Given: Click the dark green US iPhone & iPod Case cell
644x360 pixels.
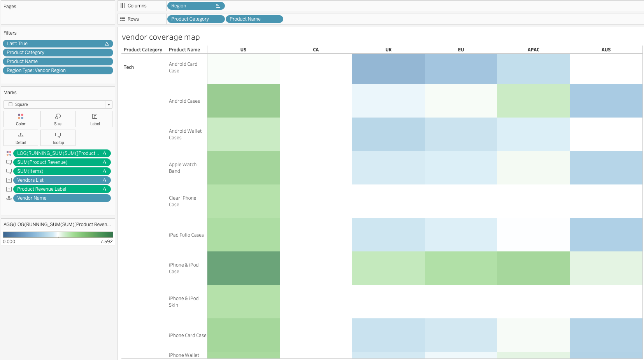Looking at the screenshot, I should pyautogui.click(x=244, y=268).
